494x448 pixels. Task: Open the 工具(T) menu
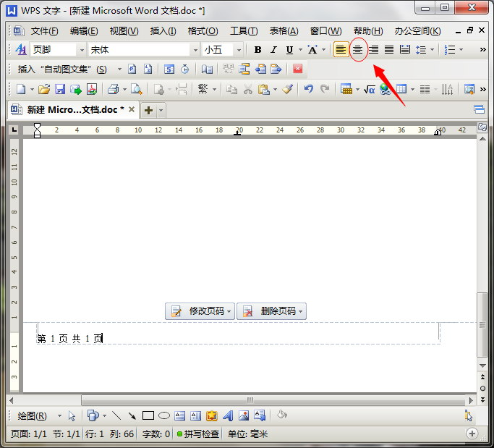pyautogui.click(x=244, y=31)
